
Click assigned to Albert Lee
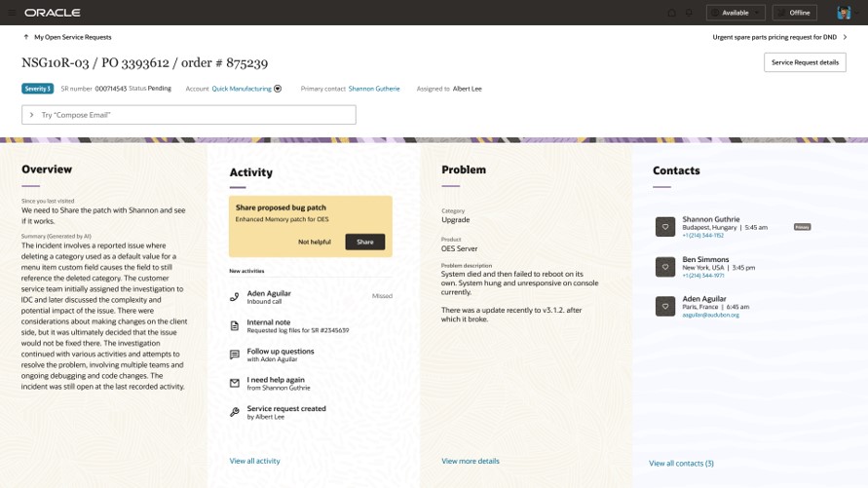(x=468, y=89)
